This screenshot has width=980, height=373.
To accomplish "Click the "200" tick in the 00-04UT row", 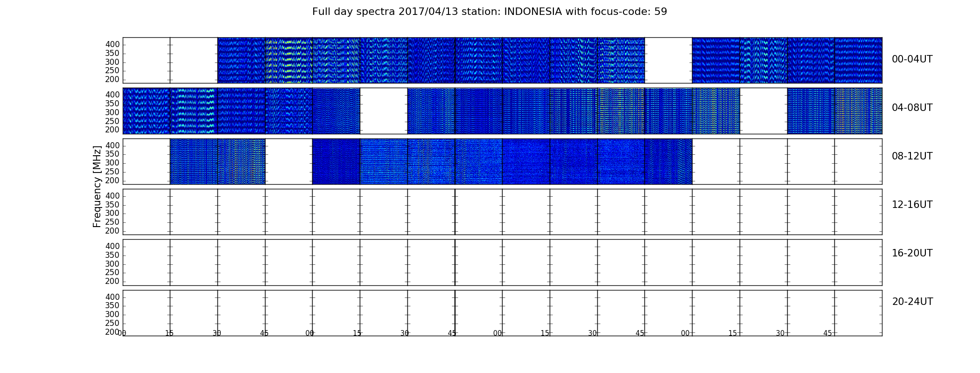I will [112, 80].
